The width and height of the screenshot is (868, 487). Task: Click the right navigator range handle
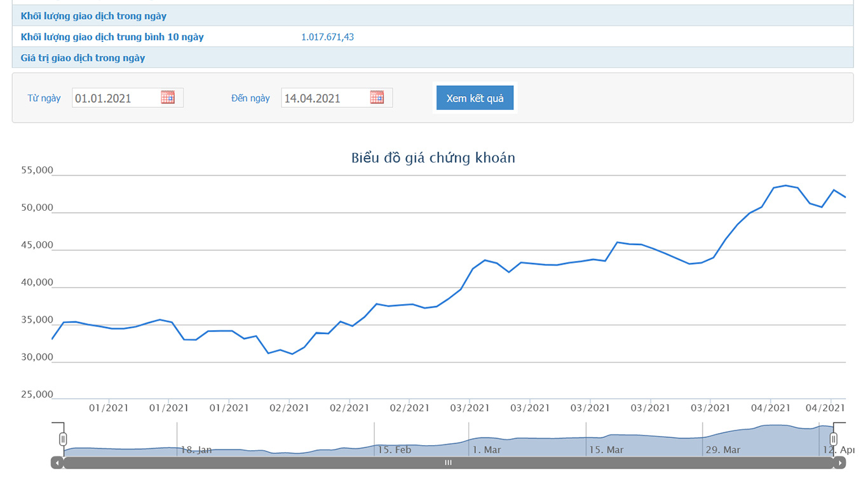pos(834,439)
